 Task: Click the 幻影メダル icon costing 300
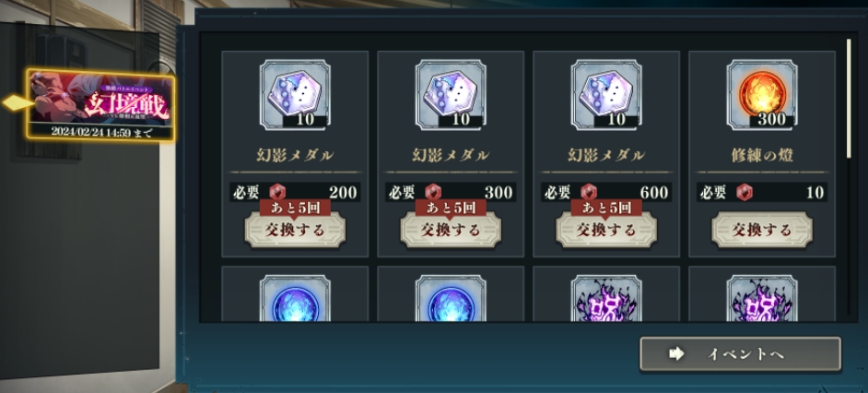point(451,96)
